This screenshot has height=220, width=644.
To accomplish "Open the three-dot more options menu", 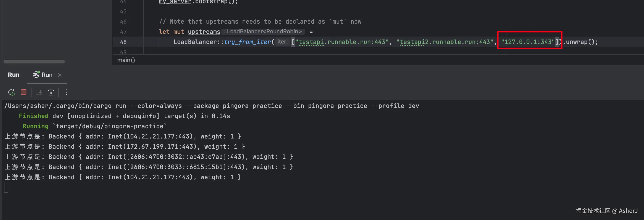I will click(x=66, y=92).
